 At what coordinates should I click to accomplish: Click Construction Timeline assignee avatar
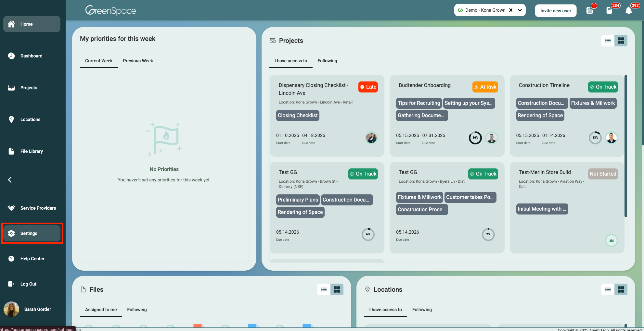click(x=612, y=138)
